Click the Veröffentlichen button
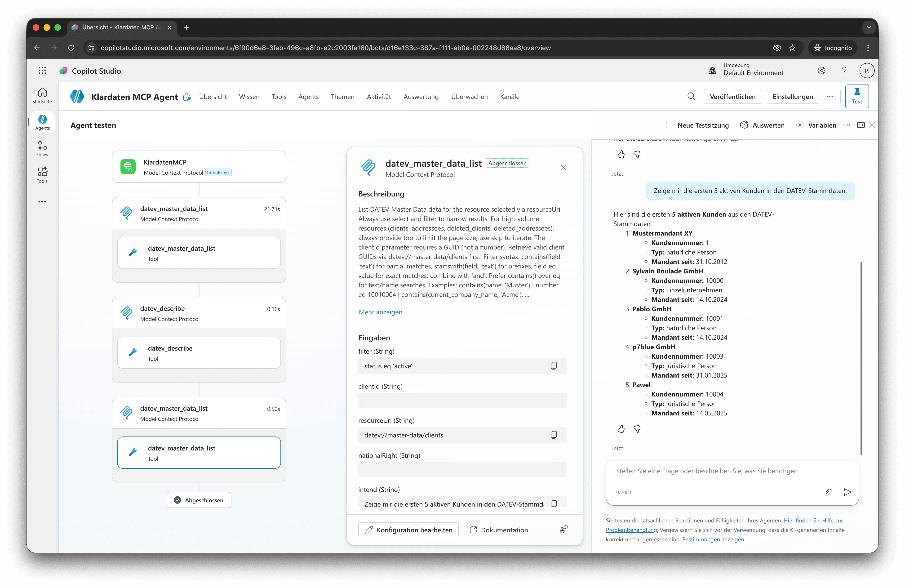Screen dimensions: 905x588 (732, 97)
